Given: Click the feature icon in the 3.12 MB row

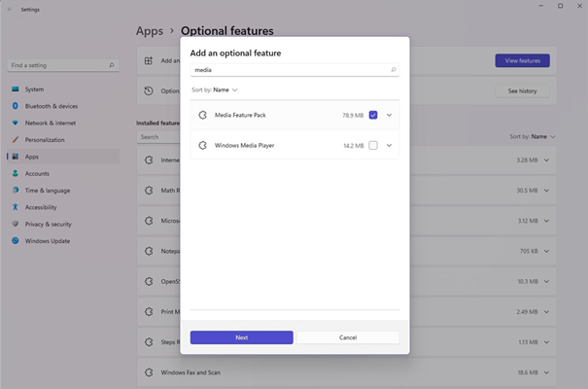Looking at the screenshot, I should (x=149, y=221).
